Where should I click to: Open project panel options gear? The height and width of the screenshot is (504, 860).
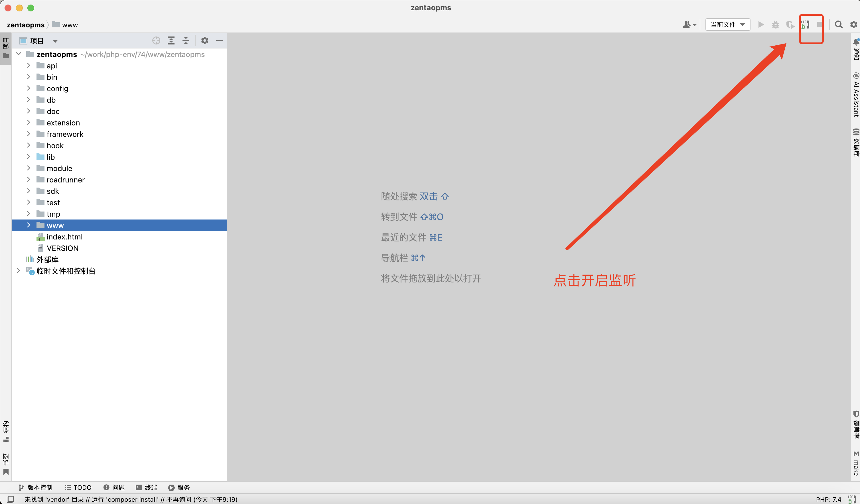[204, 40]
